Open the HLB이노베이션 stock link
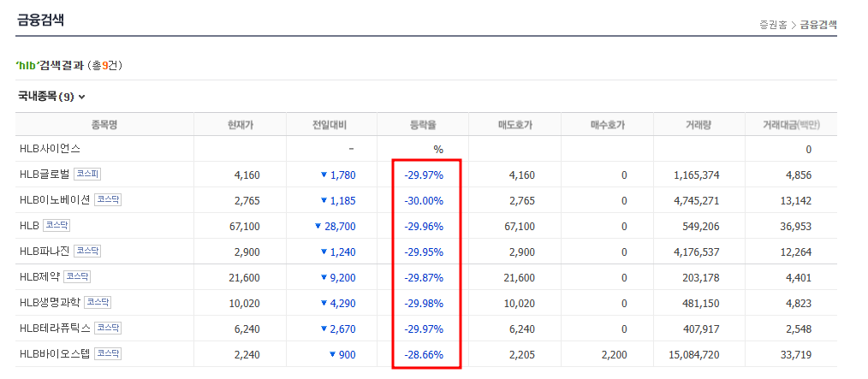Screen dimensions: 868x379 pos(55,199)
